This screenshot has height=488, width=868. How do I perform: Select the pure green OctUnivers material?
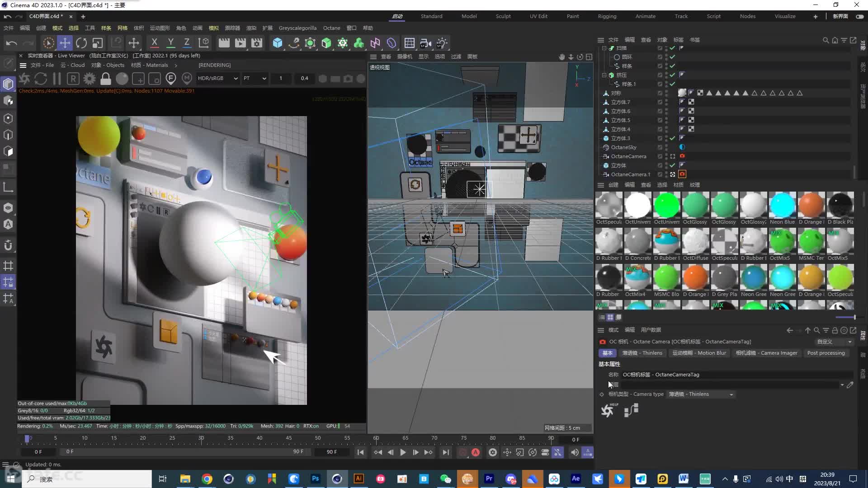667,205
